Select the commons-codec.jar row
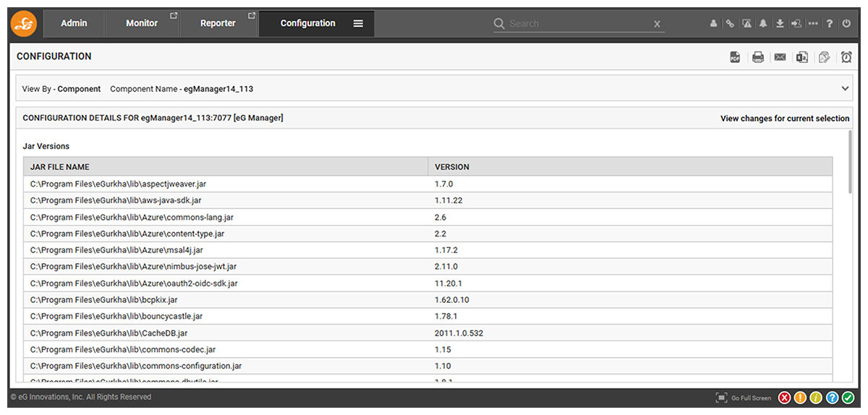Image resolution: width=868 pixels, height=415 pixels. coord(428,350)
